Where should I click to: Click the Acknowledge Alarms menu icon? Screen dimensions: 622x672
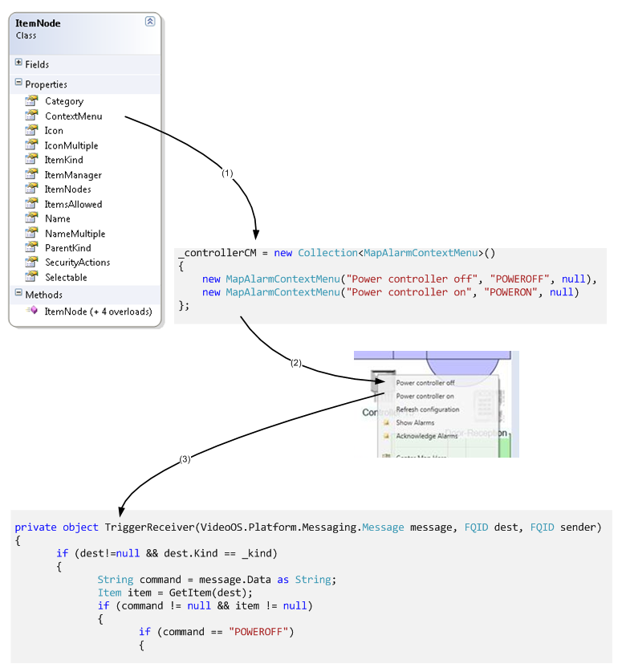point(386,436)
